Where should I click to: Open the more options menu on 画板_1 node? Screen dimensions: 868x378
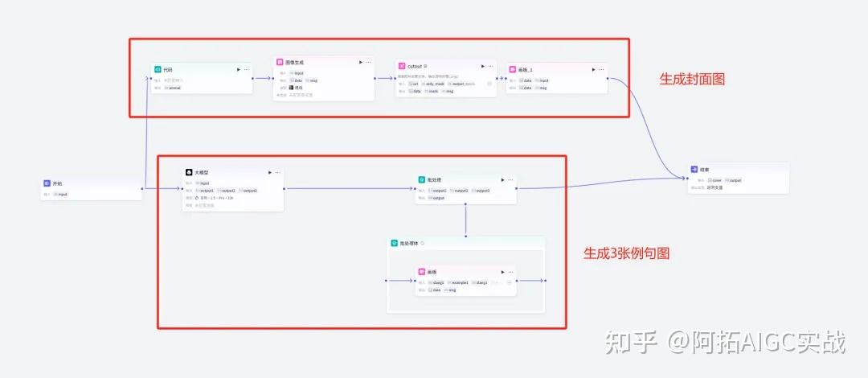coord(600,69)
